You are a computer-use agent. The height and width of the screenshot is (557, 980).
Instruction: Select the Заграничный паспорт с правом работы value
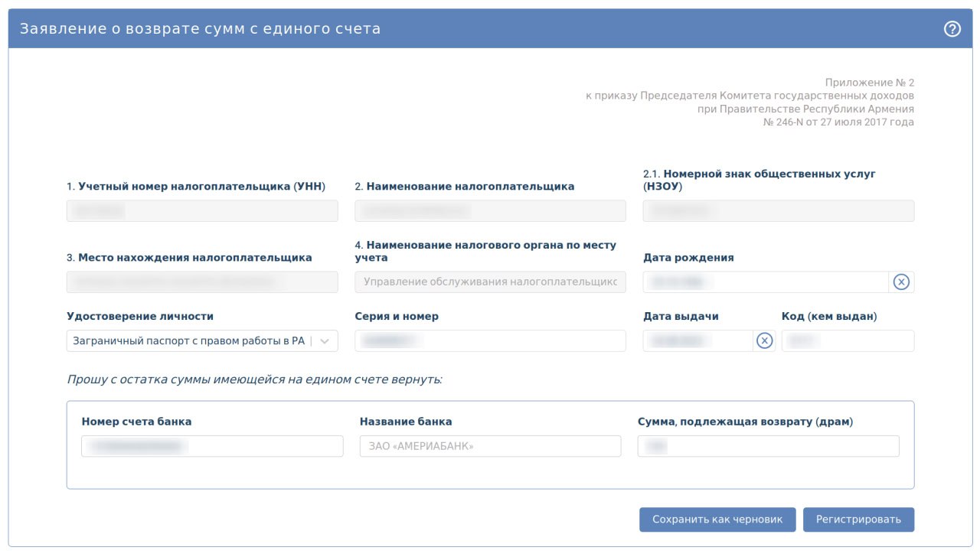pyautogui.click(x=189, y=341)
